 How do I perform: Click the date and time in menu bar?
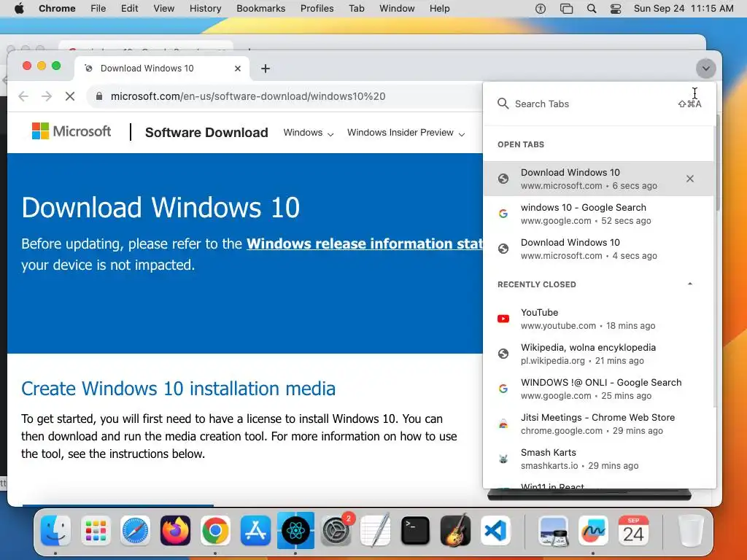point(684,8)
